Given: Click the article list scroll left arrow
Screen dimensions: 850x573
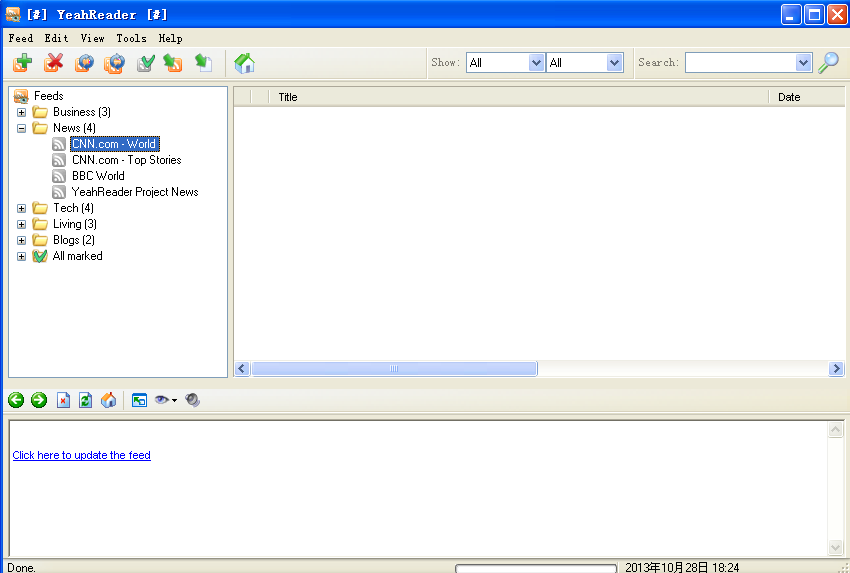Looking at the screenshot, I should [242, 369].
